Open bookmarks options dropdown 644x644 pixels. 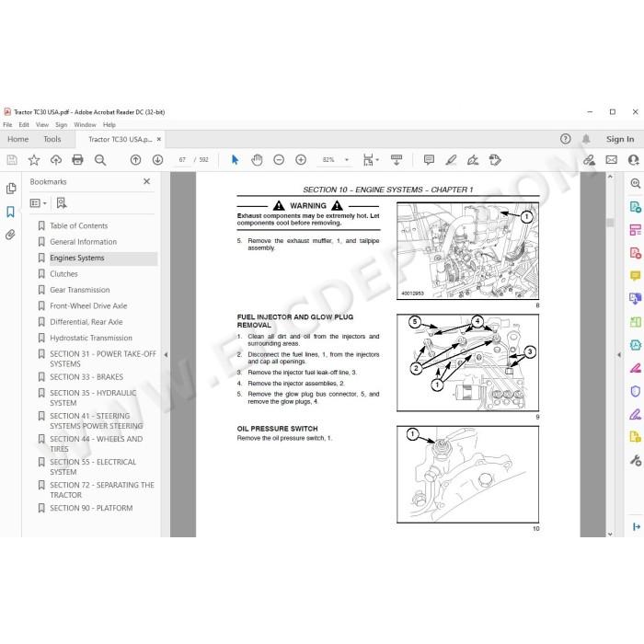tap(39, 203)
